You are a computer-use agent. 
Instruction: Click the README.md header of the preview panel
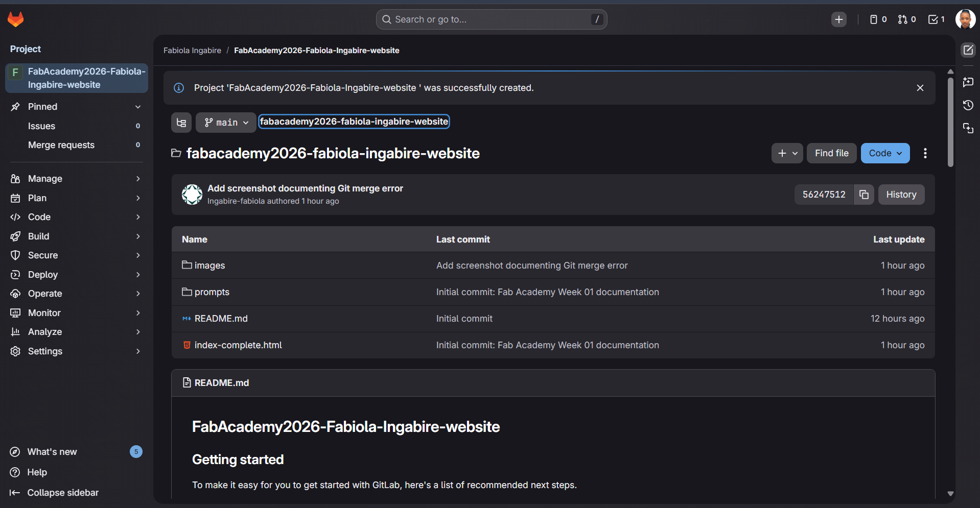222,383
